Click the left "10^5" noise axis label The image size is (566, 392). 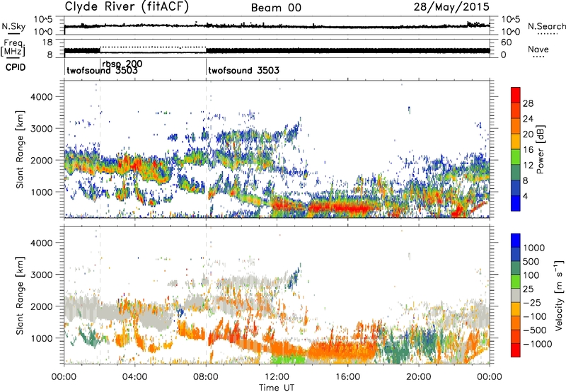(43, 20)
